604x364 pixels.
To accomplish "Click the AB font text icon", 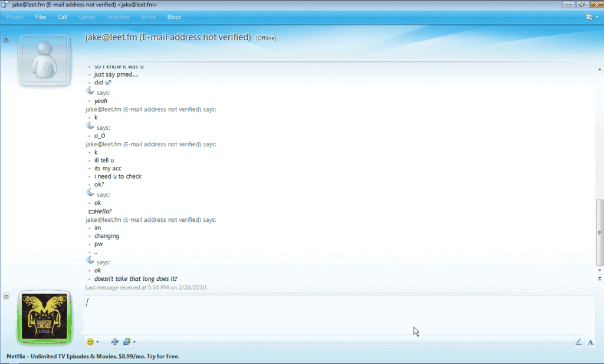I will 114,342.
